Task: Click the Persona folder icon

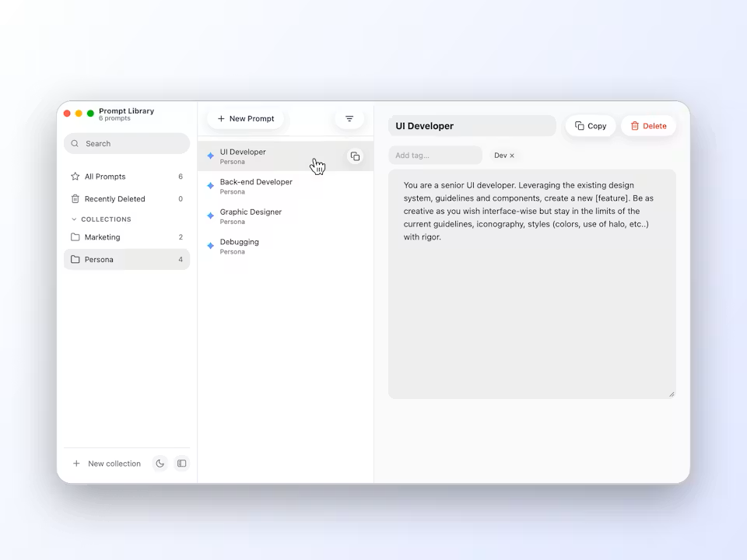Action: click(75, 259)
